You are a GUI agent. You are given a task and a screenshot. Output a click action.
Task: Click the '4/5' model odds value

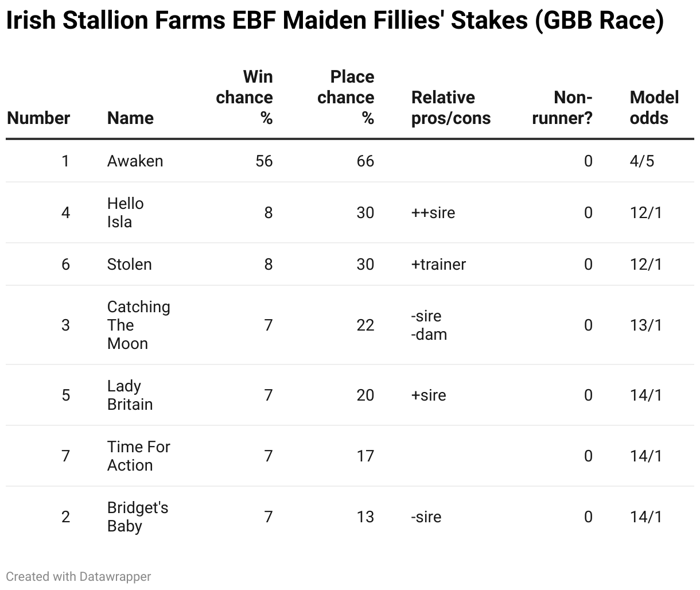click(x=641, y=161)
